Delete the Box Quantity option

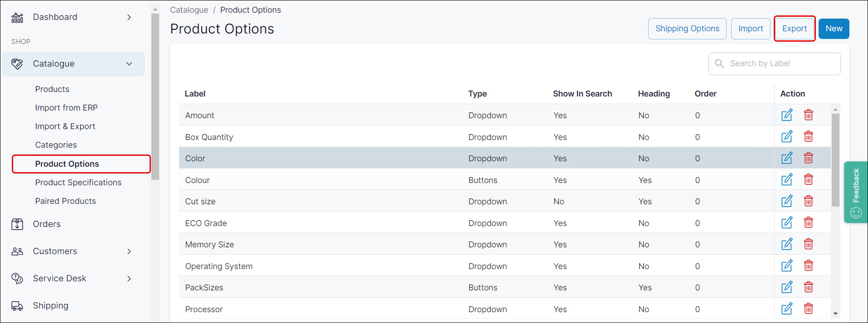click(x=808, y=136)
